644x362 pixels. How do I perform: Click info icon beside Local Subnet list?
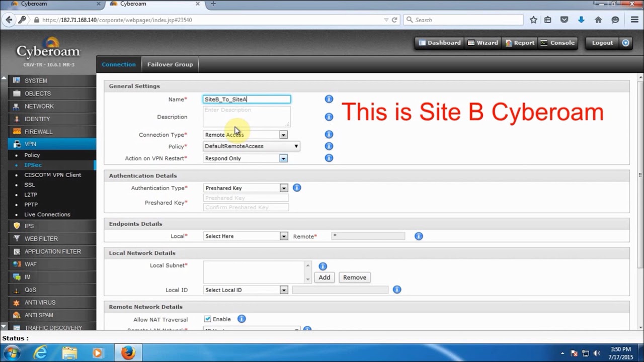point(323,266)
